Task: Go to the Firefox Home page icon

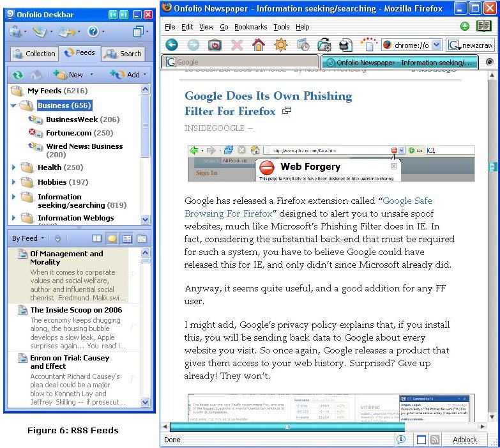Action: coord(258,45)
